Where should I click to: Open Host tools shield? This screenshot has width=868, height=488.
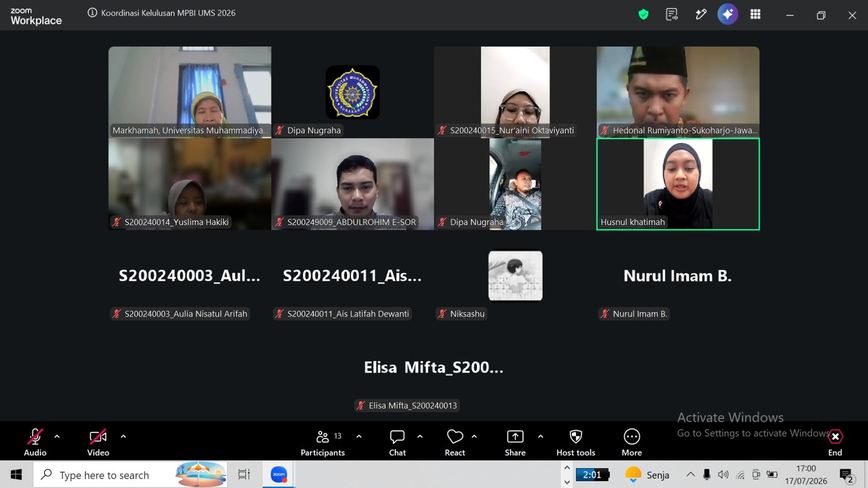tap(576, 443)
